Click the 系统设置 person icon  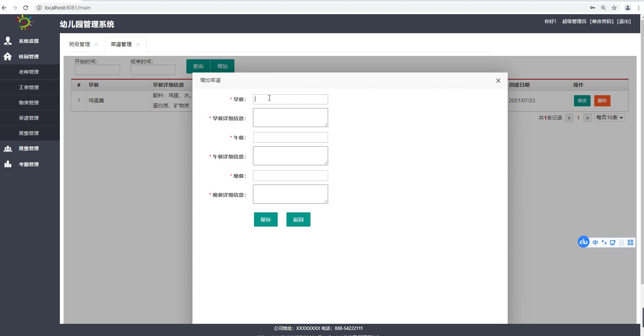[x=8, y=41]
